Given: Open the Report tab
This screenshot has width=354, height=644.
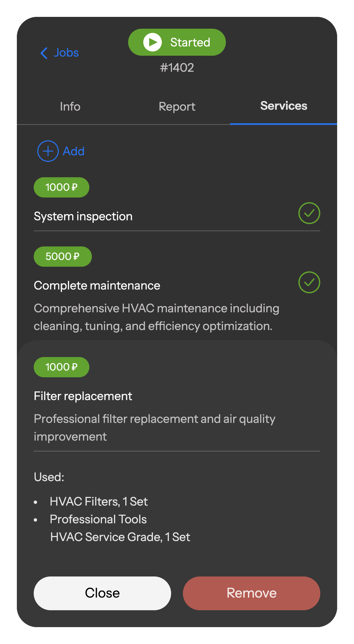Looking at the screenshot, I should coord(177,107).
